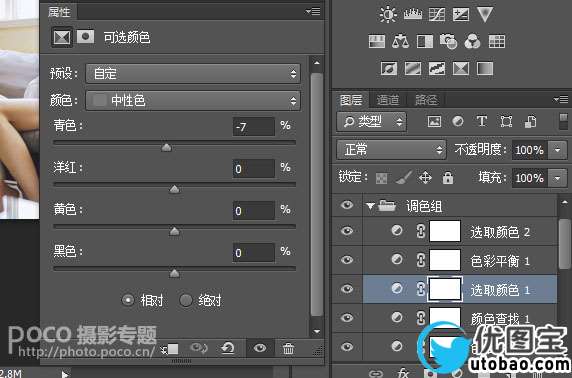This screenshot has width=572, height=378.
Task: Open the 颜色 colors dropdown showing 中性色
Action: [x=193, y=100]
